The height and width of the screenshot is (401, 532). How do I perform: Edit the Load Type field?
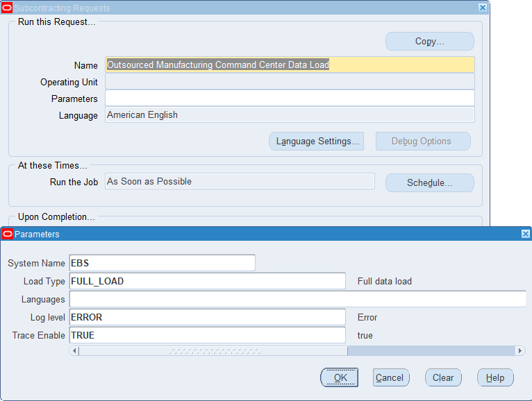(207, 281)
